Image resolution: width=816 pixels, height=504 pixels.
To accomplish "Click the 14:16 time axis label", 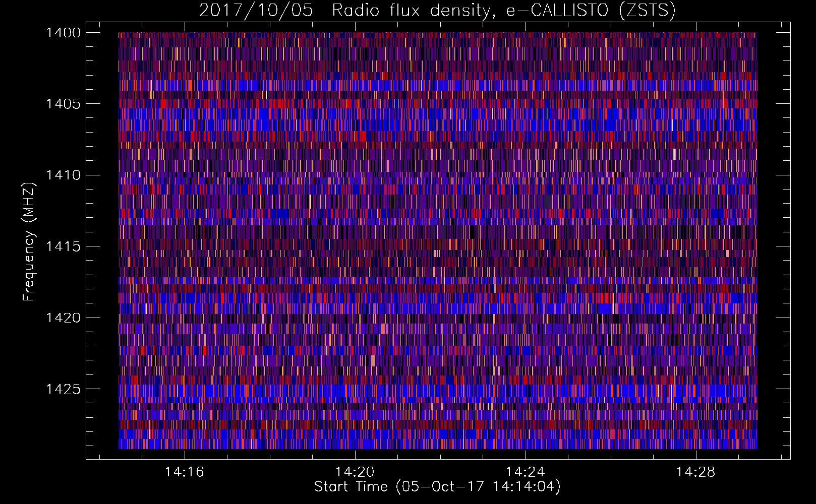I will [x=185, y=472].
